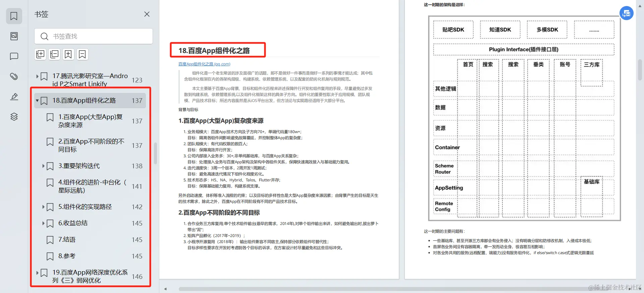
Task: Click heading 1.百度App(大型App)复杂度来源 in page
Action: [221, 121]
